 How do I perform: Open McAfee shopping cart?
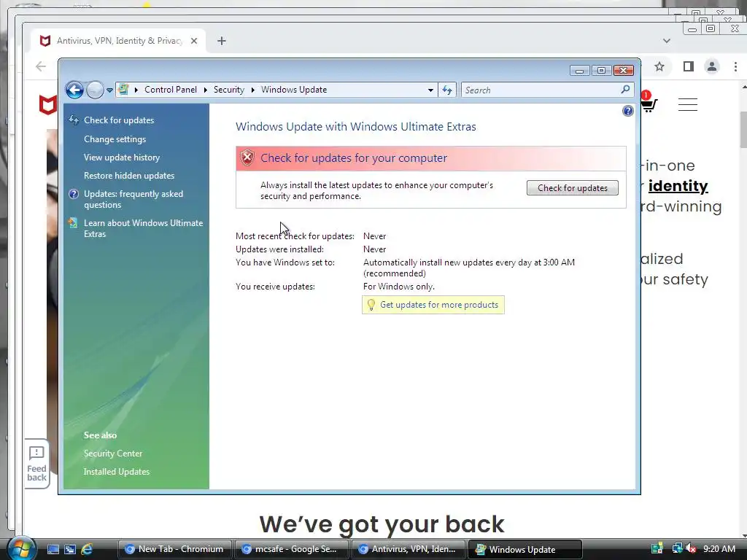[x=649, y=102]
